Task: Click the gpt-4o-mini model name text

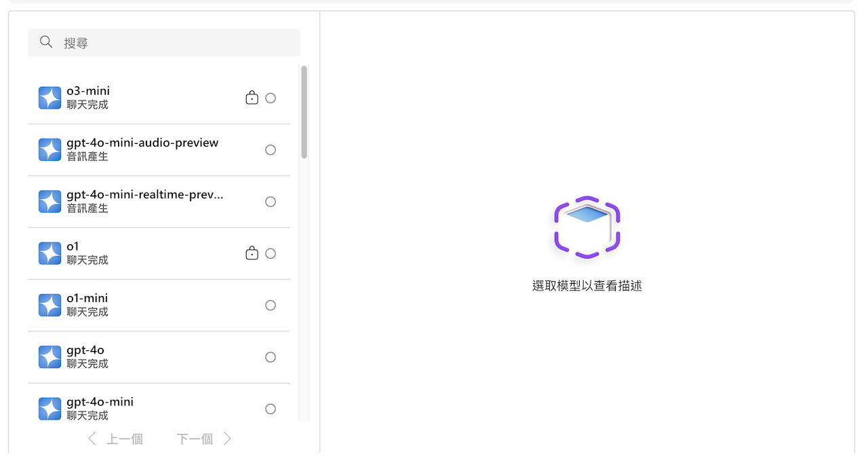Action: [100, 402]
